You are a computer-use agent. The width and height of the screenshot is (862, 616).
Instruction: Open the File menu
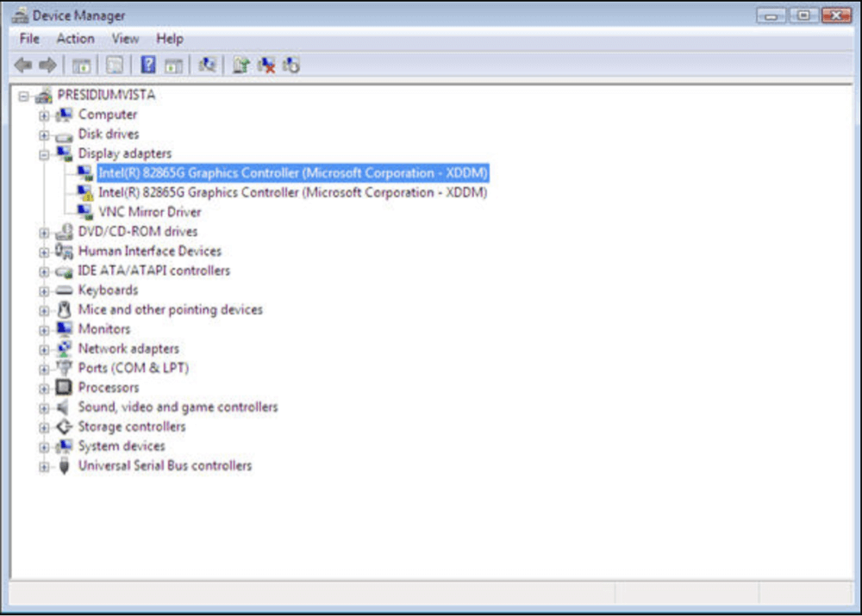pos(28,38)
